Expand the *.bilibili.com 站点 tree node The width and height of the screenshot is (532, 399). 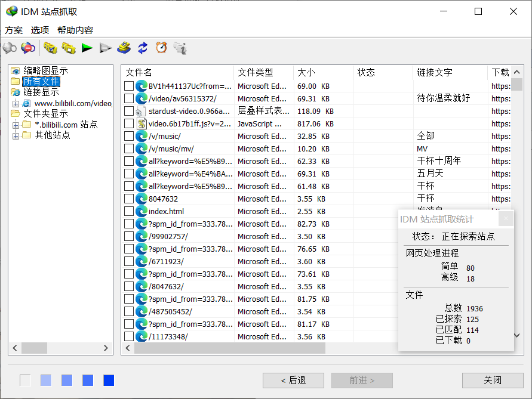pos(16,125)
